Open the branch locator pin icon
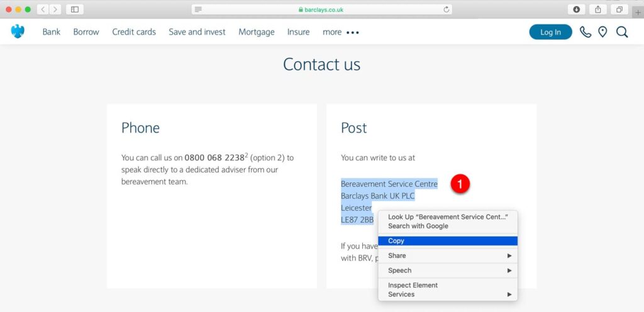644x312 pixels. [x=602, y=32]
